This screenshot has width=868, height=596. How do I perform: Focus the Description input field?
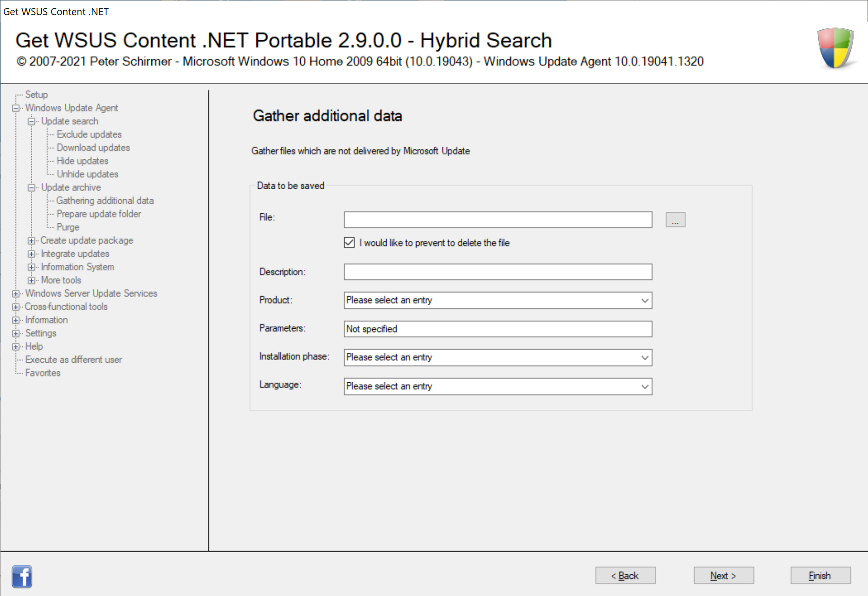498,272
